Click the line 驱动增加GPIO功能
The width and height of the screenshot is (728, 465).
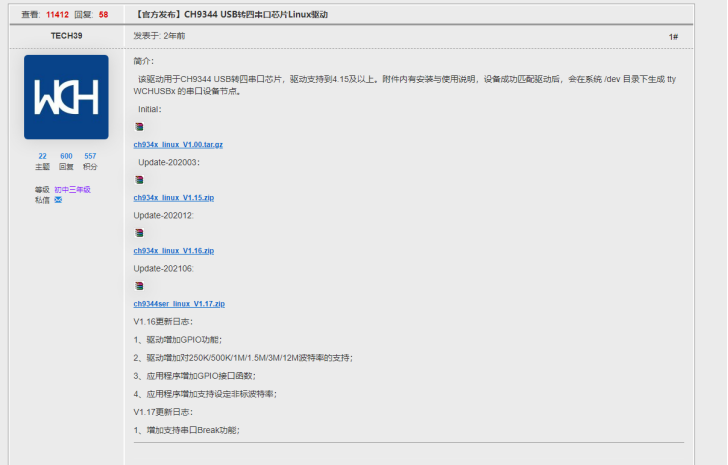(178, 340)
